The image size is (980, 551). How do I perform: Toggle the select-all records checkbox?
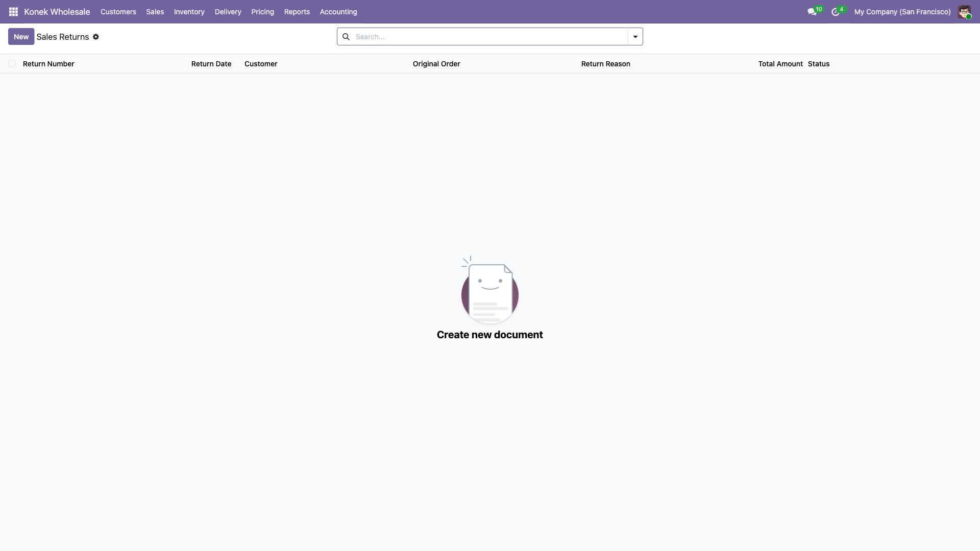coord(12,64)
